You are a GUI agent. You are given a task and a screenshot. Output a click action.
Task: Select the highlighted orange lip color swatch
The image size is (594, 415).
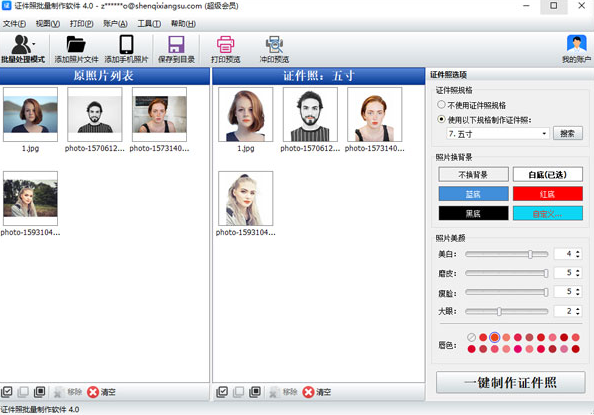(494, 337)
